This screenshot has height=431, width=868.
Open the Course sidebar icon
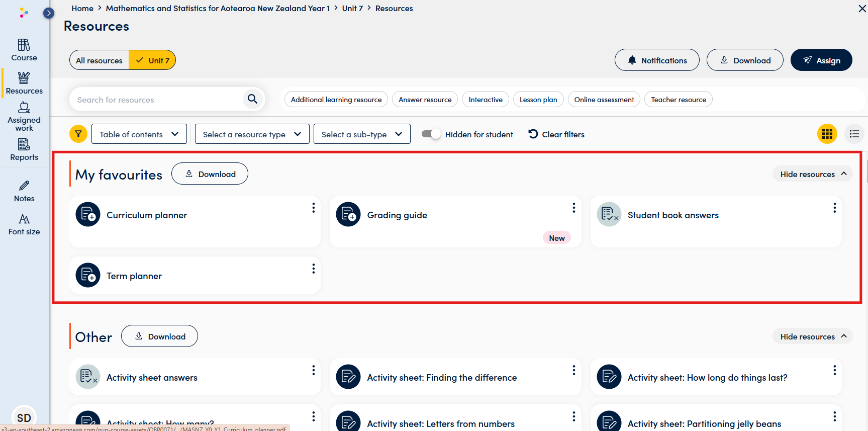24,50
